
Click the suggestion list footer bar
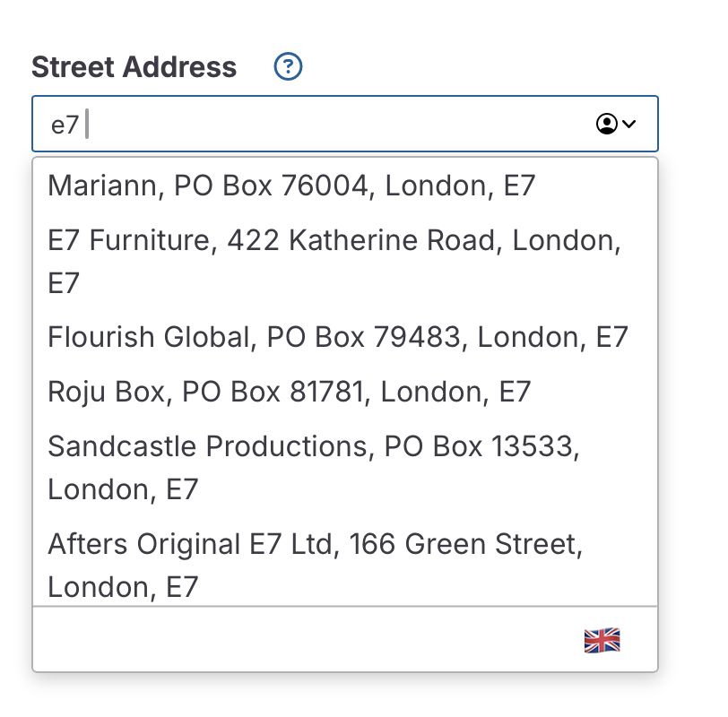tap(305, 640)
